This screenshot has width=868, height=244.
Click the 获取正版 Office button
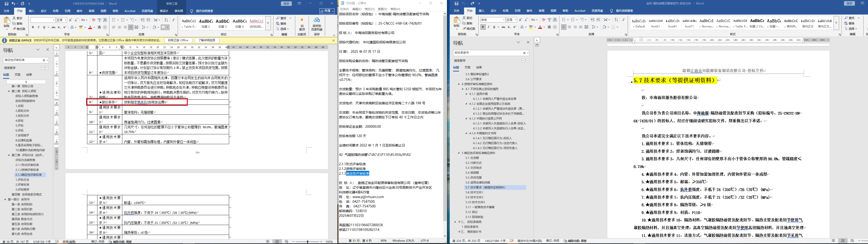pos(178,40)
